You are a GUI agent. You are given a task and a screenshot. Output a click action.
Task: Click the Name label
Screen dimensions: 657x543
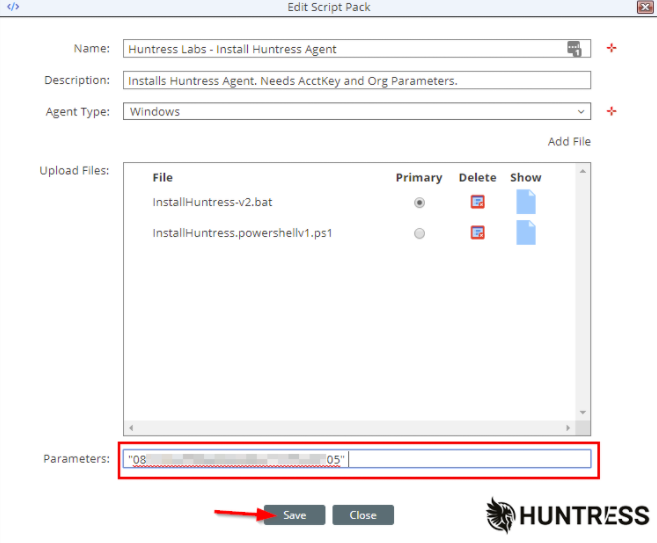(92, 49)
